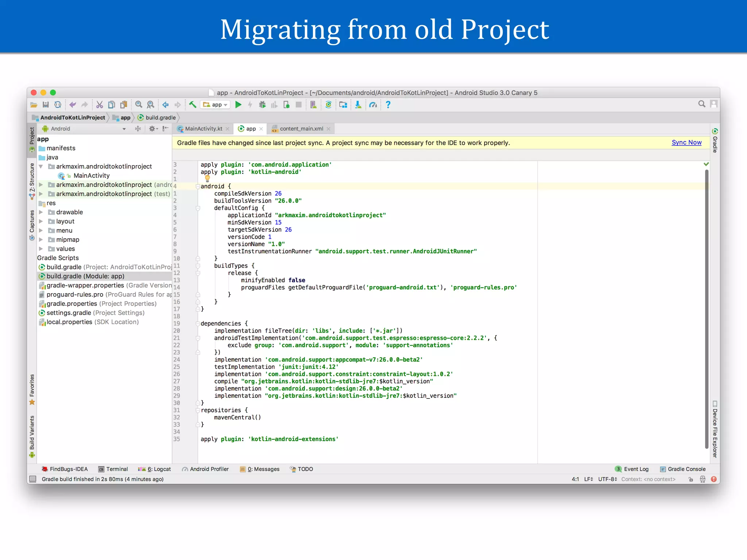Save all files with the floppy icon
Image resolution: width=747 pixels, height=560 pixels.
tap(46, 105)
